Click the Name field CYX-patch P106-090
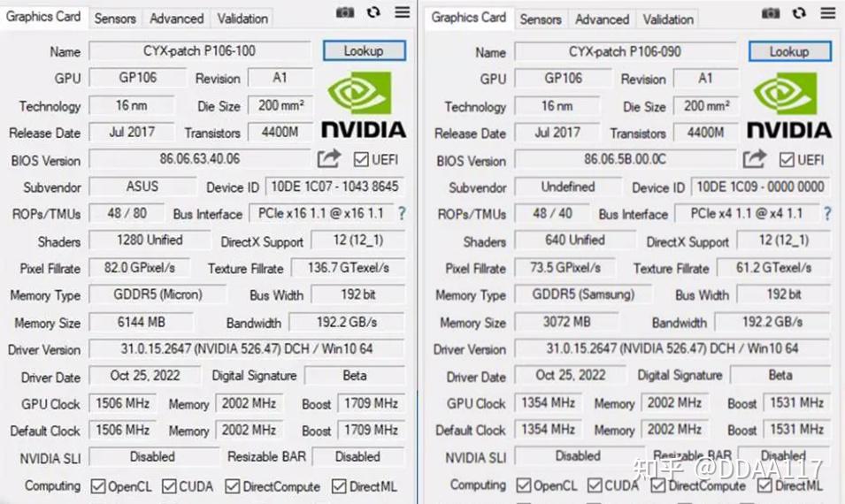 tap(626, 51)
